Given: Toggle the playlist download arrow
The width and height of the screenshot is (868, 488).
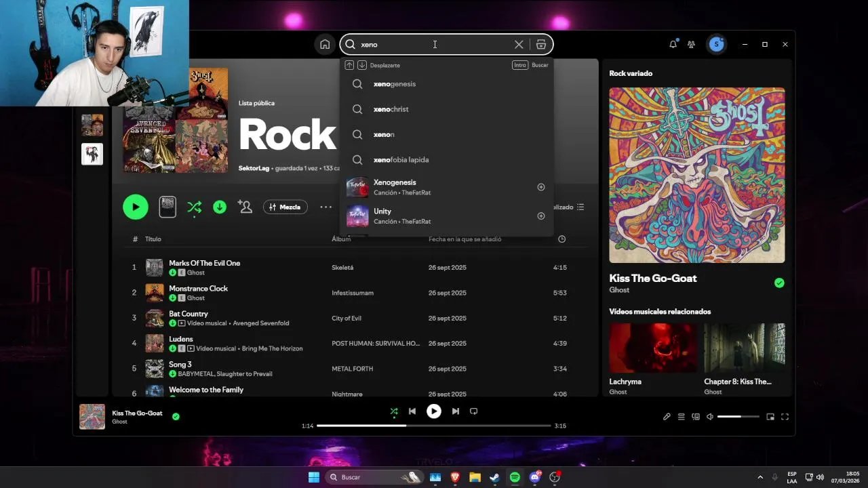Looking at the screenshot, I should (220, 207).
